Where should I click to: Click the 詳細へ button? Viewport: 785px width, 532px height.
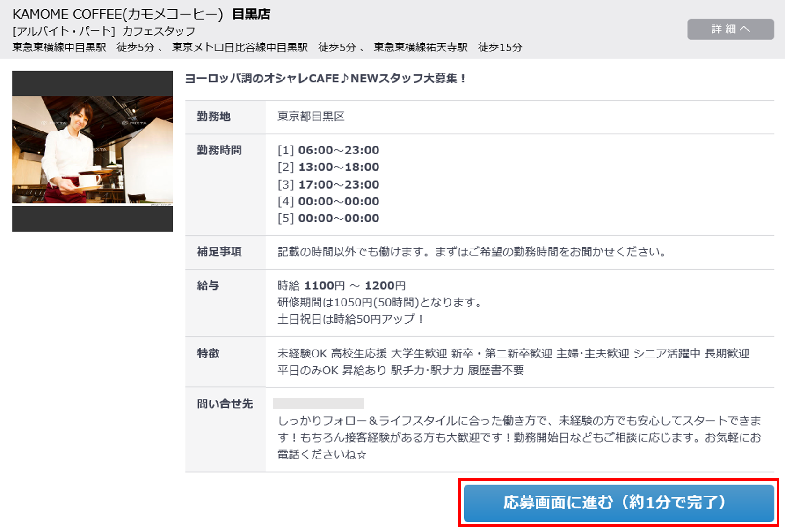click(730, 29)
